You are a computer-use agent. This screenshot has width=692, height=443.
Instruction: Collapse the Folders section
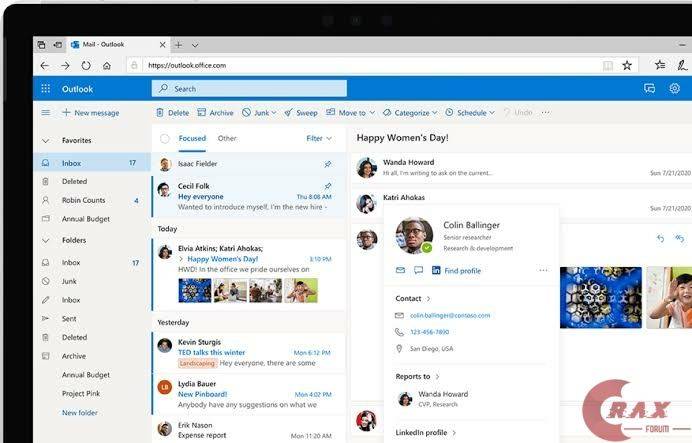(x=45, y=240)
